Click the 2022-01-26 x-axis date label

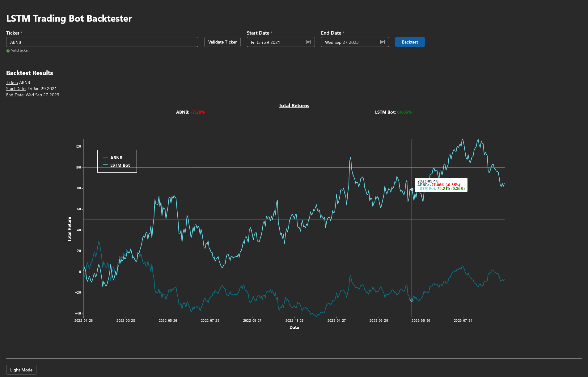pyautogui.click(x=83, y=320)
